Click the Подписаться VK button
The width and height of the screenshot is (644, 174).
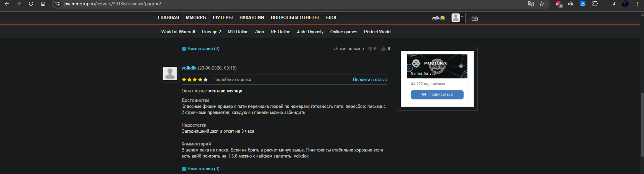point(437,95)
